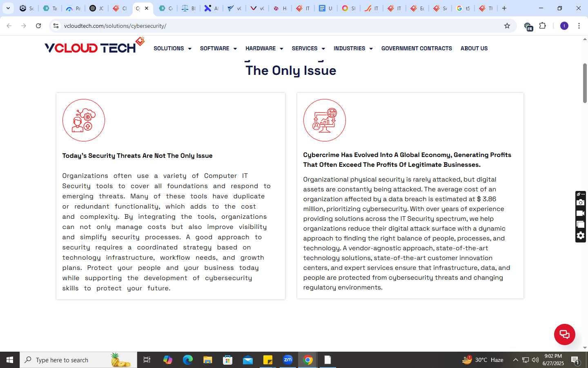Open Windows Start menu
This screenshot has height=368, width=588.
click(x=10, y=360)
